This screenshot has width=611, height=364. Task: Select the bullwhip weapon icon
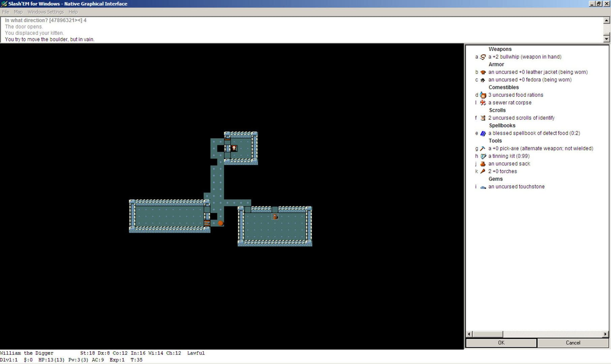click(x=483, y=57)
